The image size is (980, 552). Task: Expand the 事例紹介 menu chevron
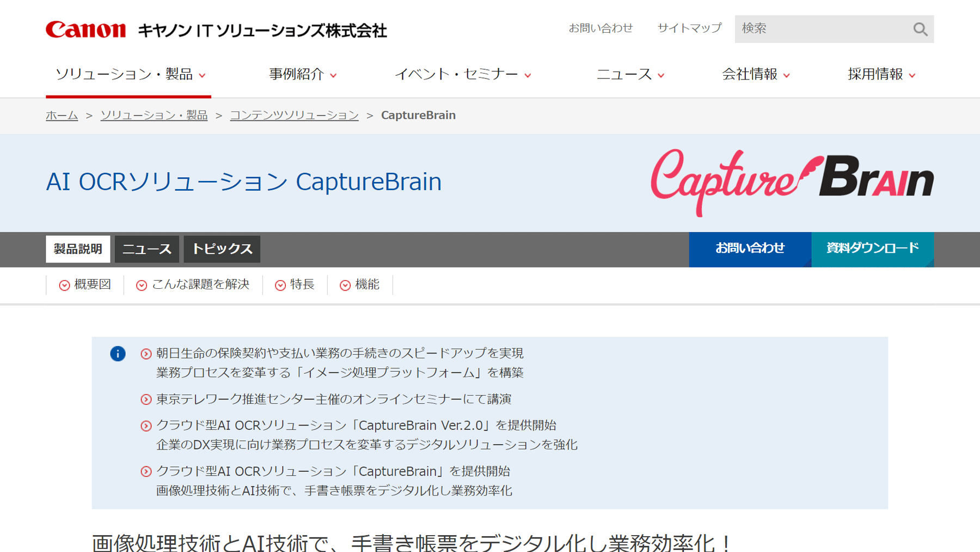pos(333,76)
